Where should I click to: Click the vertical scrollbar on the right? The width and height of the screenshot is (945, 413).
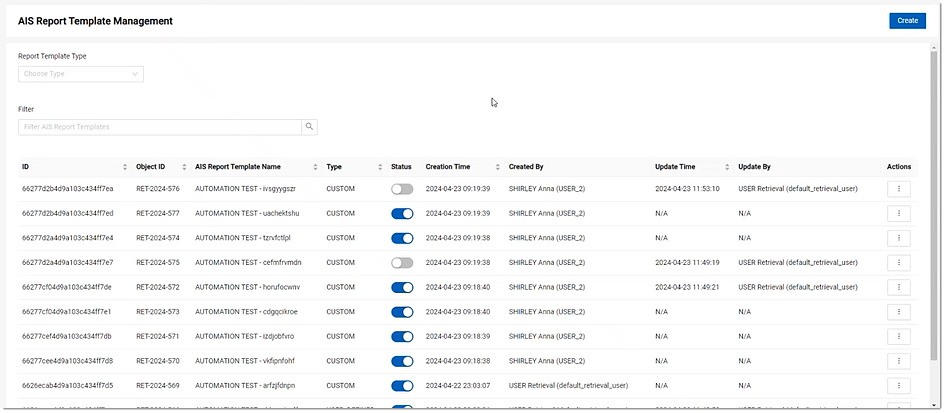(x=934, y=200)
